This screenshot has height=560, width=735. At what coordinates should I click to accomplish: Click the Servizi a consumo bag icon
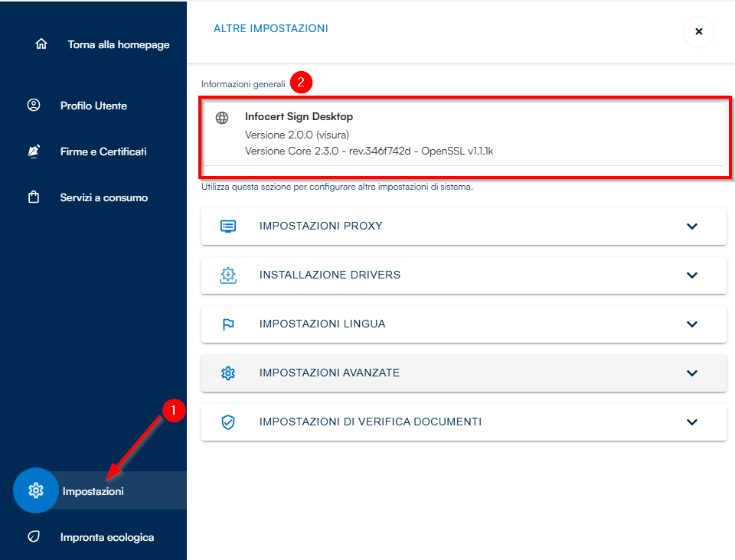click(x=34, y=197)
